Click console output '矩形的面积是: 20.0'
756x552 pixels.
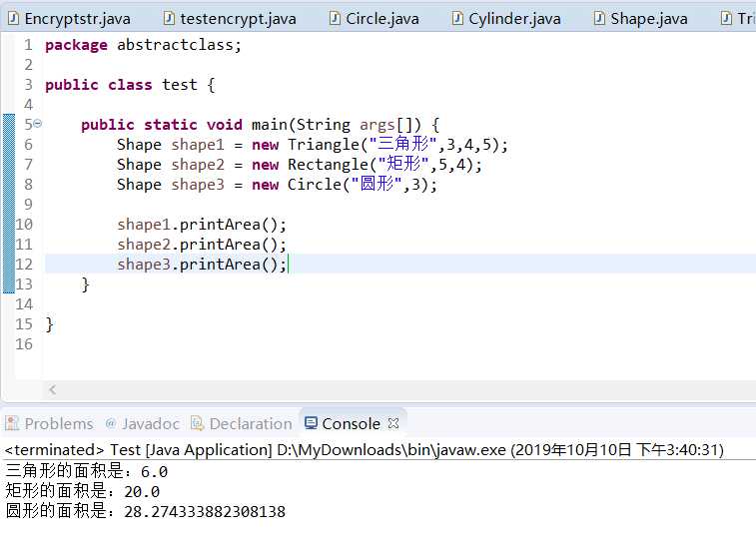(83, 491)
